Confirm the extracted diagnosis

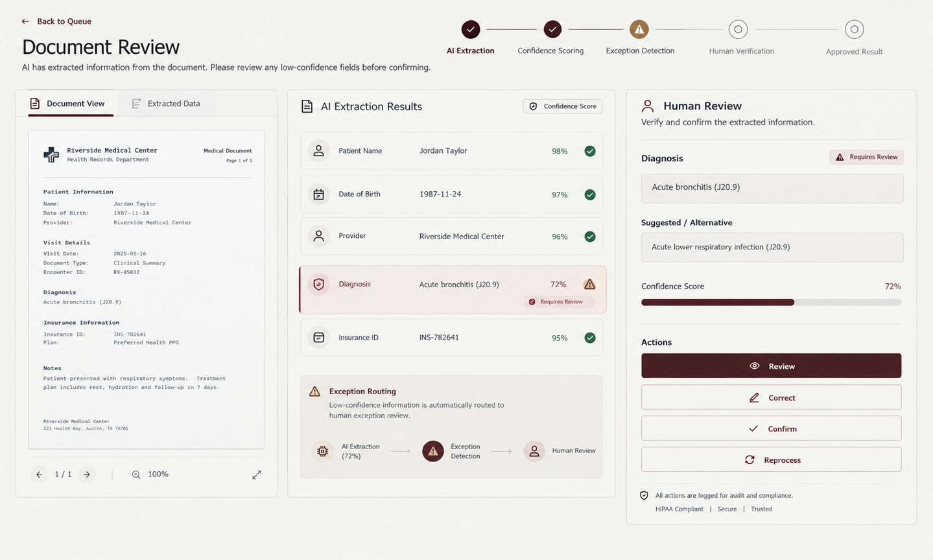click(x=771, y=428)
